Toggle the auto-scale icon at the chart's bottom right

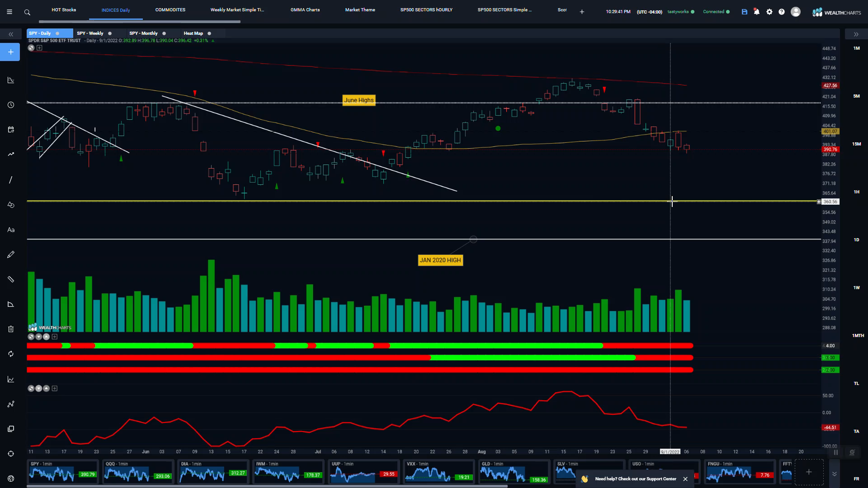tap(852, 452)
